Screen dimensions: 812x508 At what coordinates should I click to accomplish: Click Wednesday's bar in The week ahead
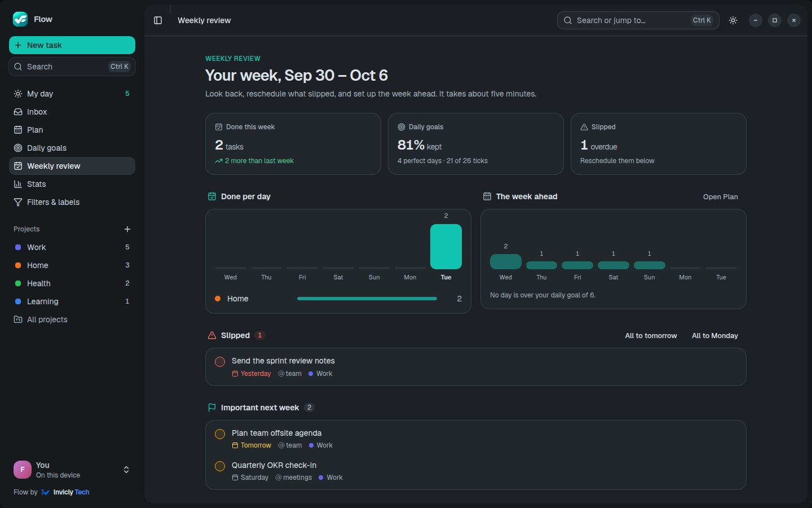[506, 262]
